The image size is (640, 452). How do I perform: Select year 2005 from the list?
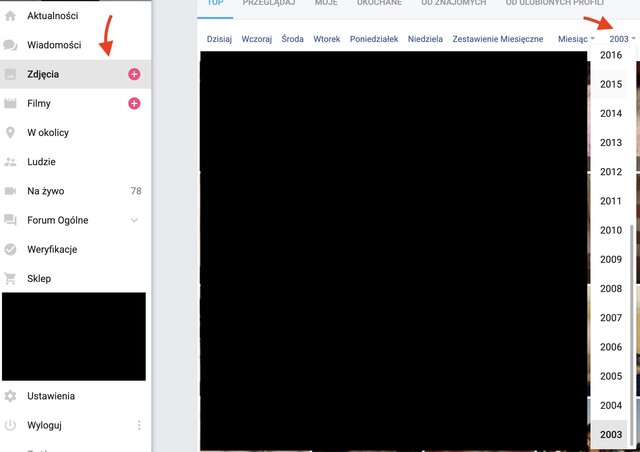pos(611,376)
